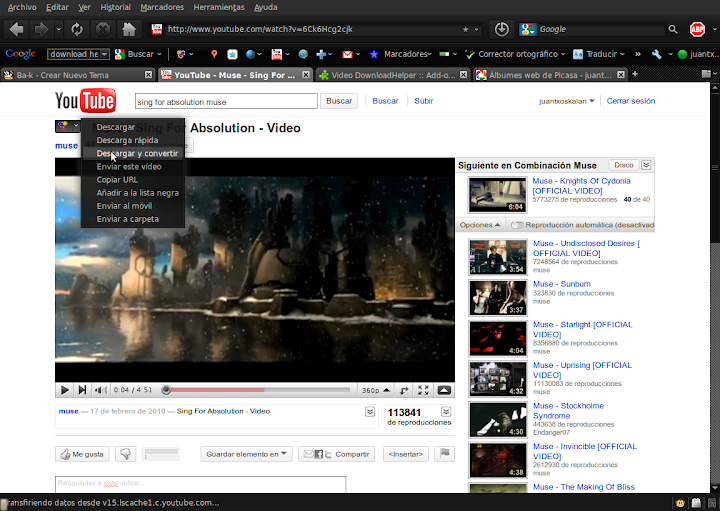The height and width of the screenshot is (511, 720).
Task: Enter full screen mode in player
Action: 423,390
